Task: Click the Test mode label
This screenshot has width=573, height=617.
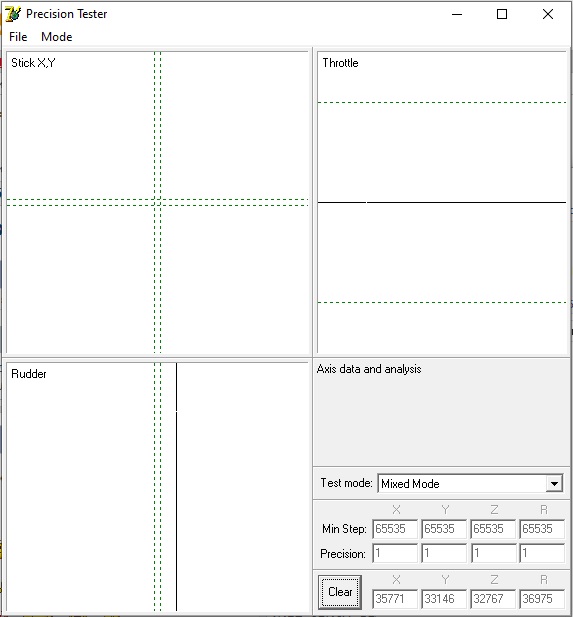Action: (x=346, y=483)
